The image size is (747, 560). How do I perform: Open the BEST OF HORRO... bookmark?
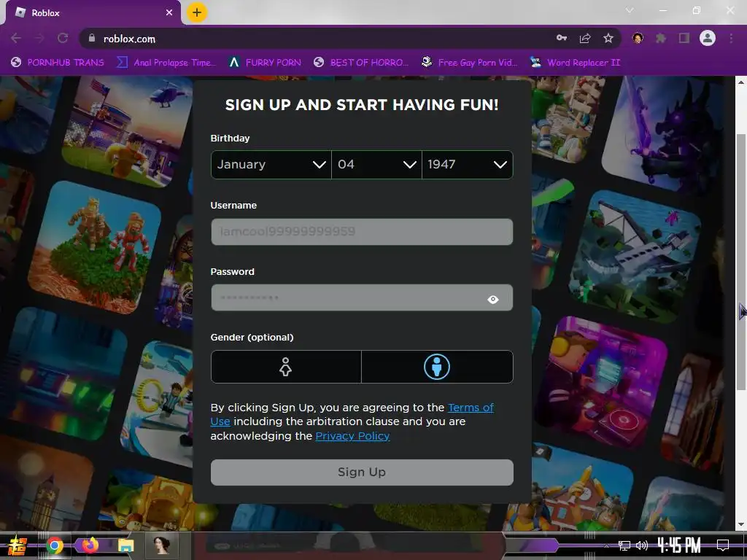(x=361, y=63)
